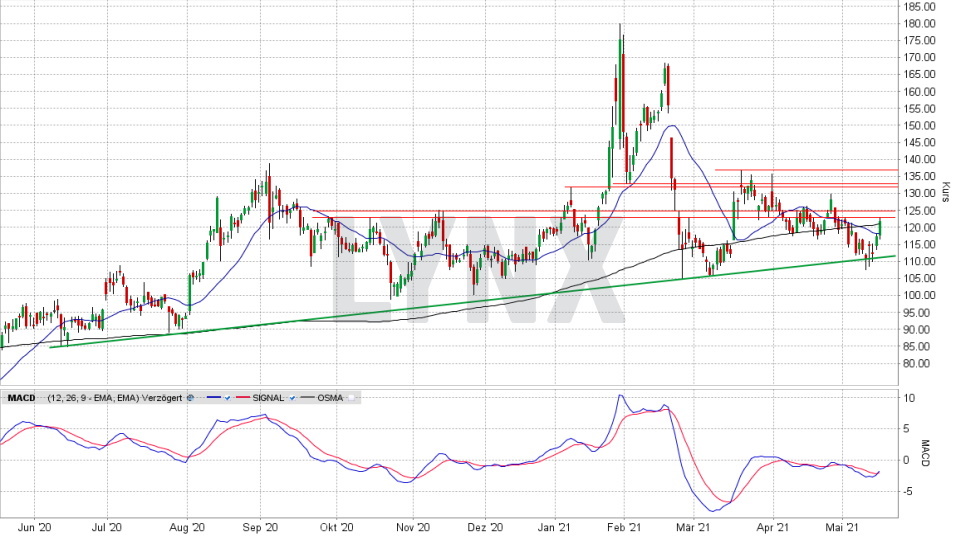
Task: Click the SIGNAL legend label
Action: [x=268, y=398]
